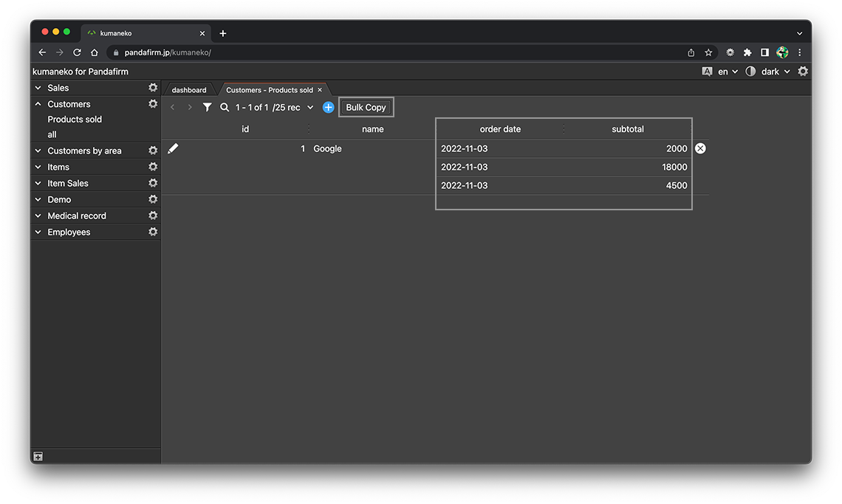
Task: Add a new record with blue plus
Action: pos(329,108)
